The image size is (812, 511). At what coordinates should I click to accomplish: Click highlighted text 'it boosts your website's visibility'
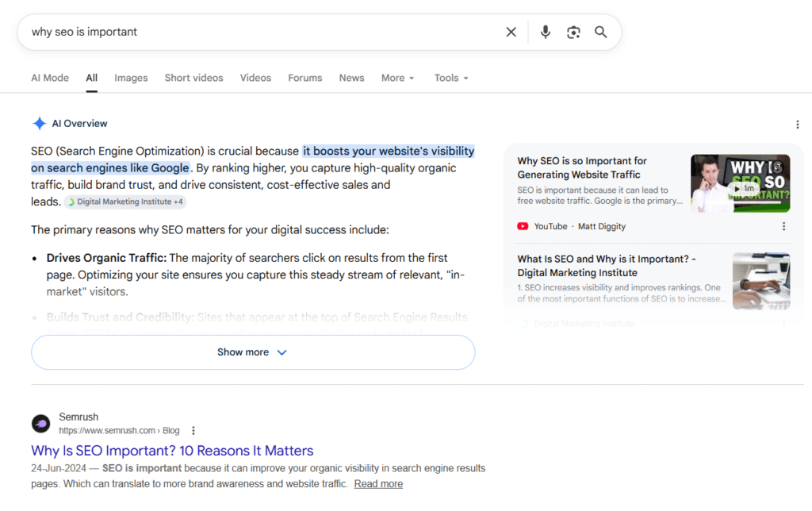389,152
